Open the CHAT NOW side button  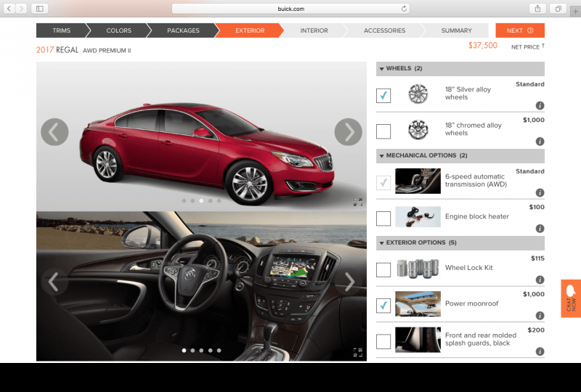click(571, 298)
